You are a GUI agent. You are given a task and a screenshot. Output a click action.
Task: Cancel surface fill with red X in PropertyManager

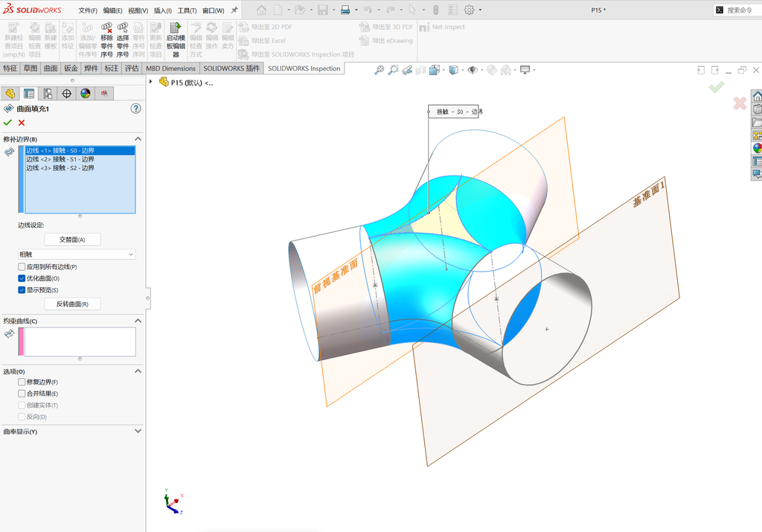tap(22, 123)
